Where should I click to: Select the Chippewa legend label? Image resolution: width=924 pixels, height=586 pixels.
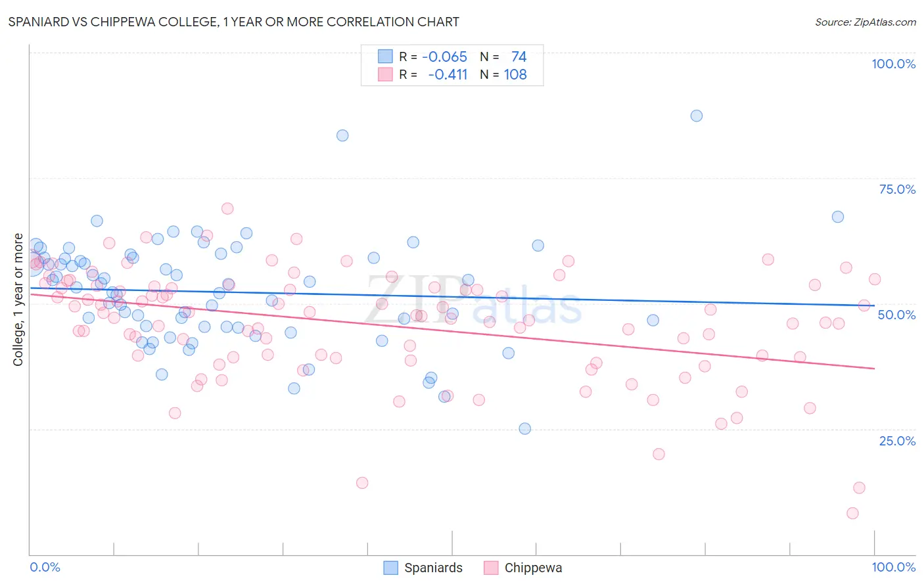(533, 568)
